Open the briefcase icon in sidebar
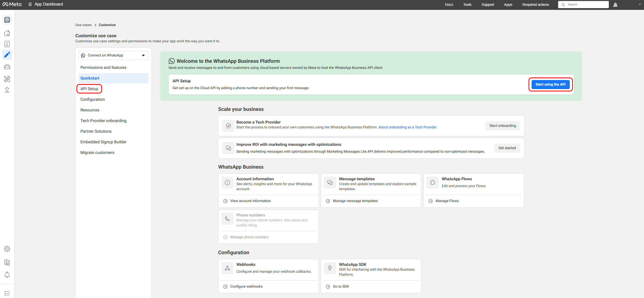644x298 pixels. pyautogui.click(x=7, y=67)
